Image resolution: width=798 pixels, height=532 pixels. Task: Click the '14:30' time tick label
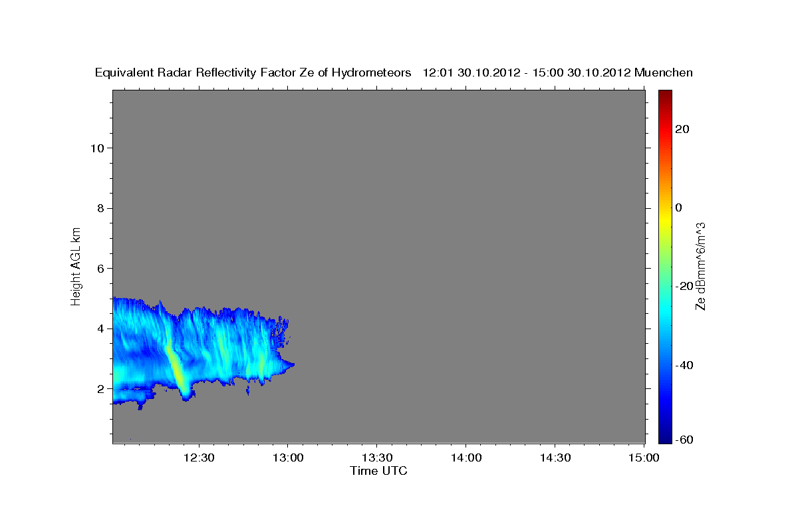point(555,458)
